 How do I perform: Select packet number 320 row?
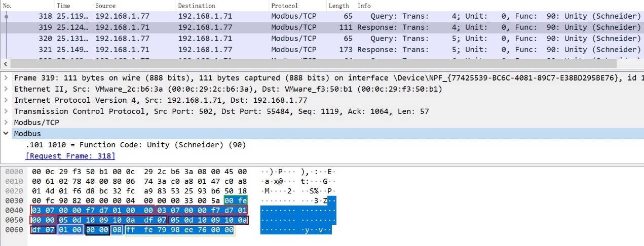click(x=322, y=38)
